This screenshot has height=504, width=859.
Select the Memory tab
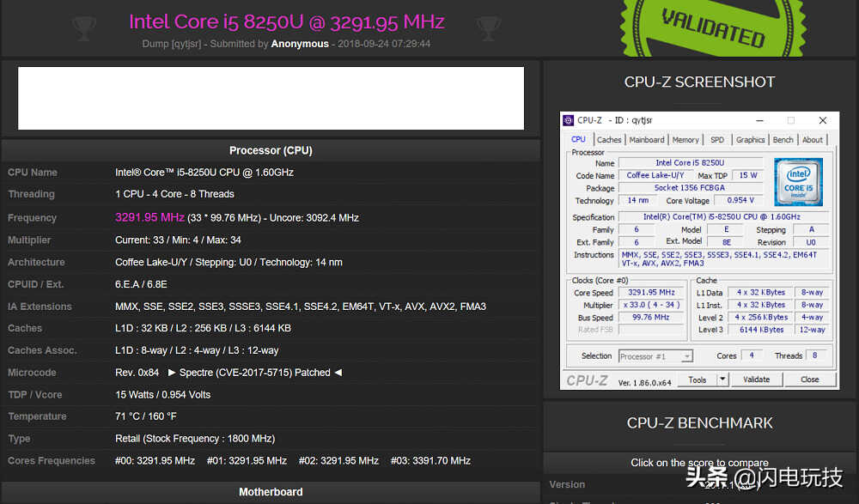[x=685, y=140]
